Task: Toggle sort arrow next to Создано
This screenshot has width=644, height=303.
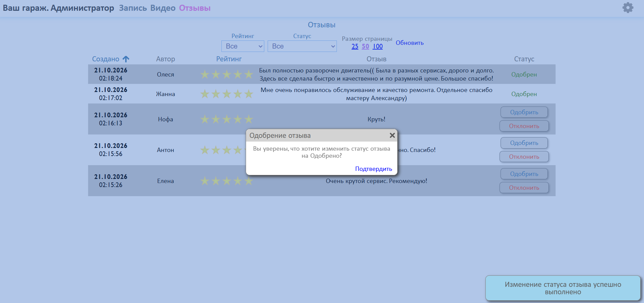Action: click(126, 59)
